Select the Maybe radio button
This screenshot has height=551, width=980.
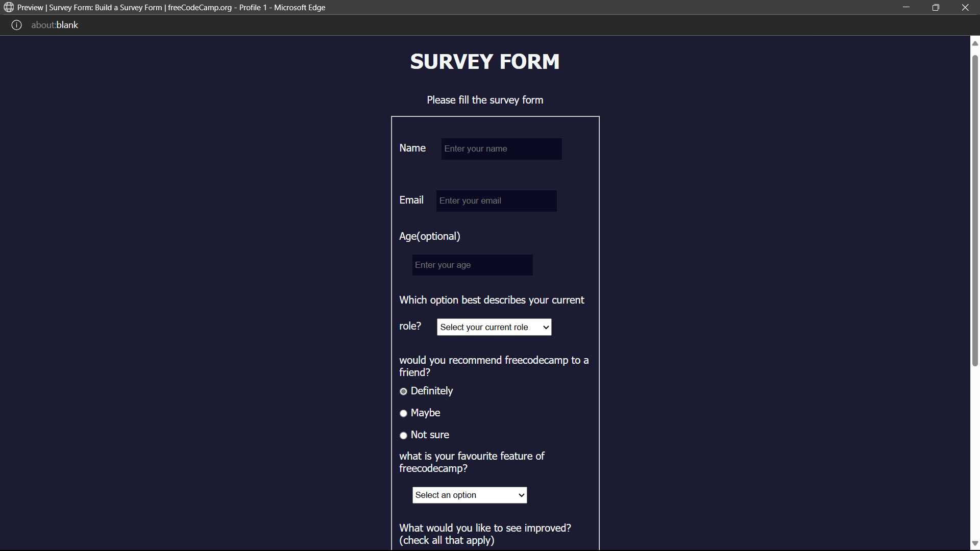coord(403,413)
